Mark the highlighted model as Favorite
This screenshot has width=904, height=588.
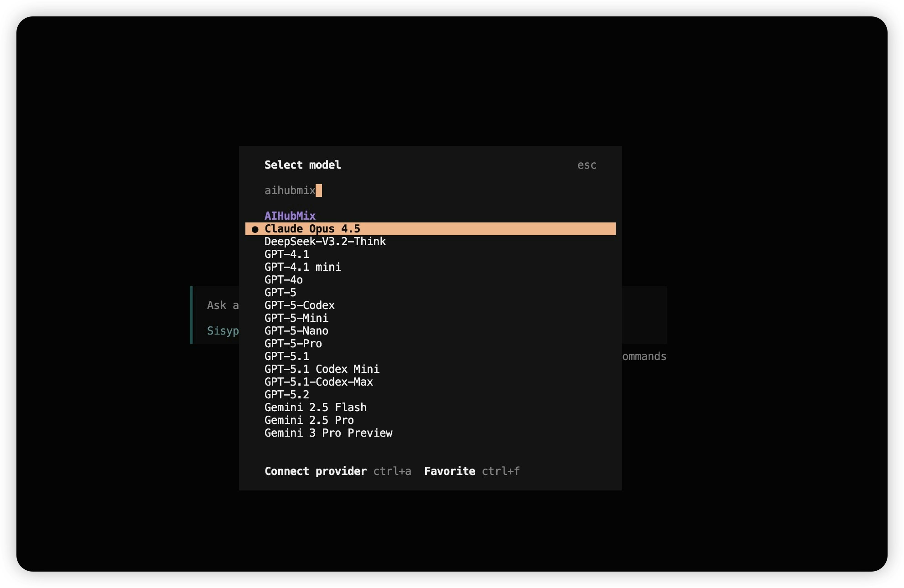click(449, 471)
